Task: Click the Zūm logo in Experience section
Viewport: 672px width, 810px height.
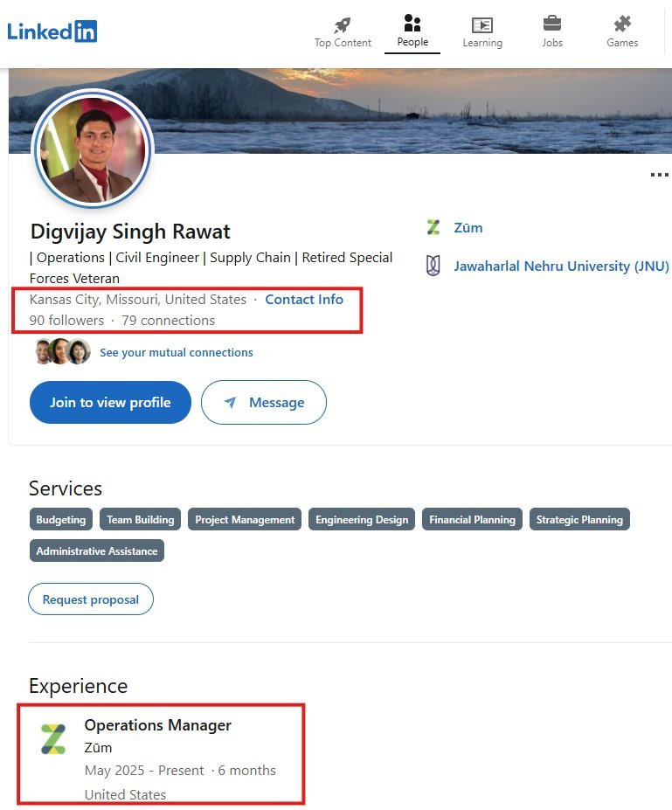Action: pyautogui.click(x=53, y=739)
